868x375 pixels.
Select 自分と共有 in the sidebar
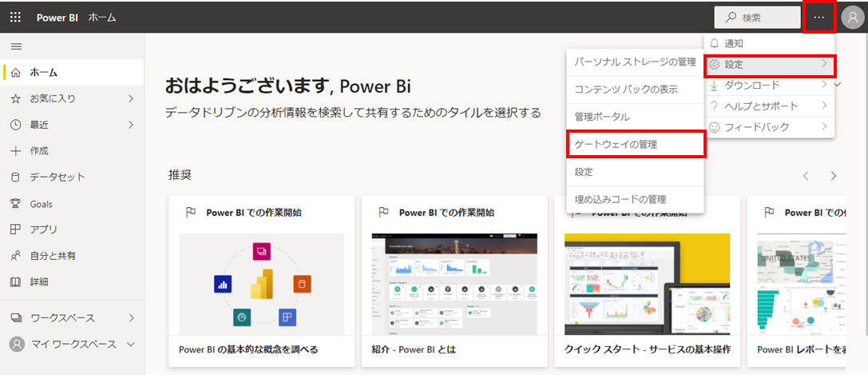pyautogui.click(x=52, y=256)
